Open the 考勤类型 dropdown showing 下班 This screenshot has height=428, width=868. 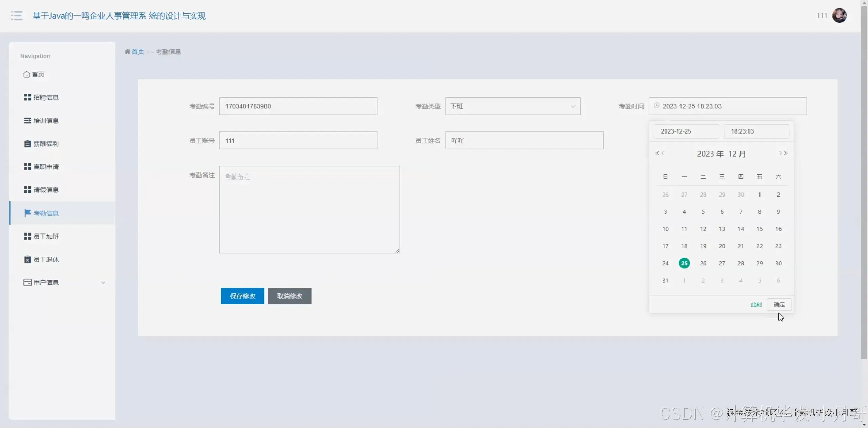click(x=512, y=106)
